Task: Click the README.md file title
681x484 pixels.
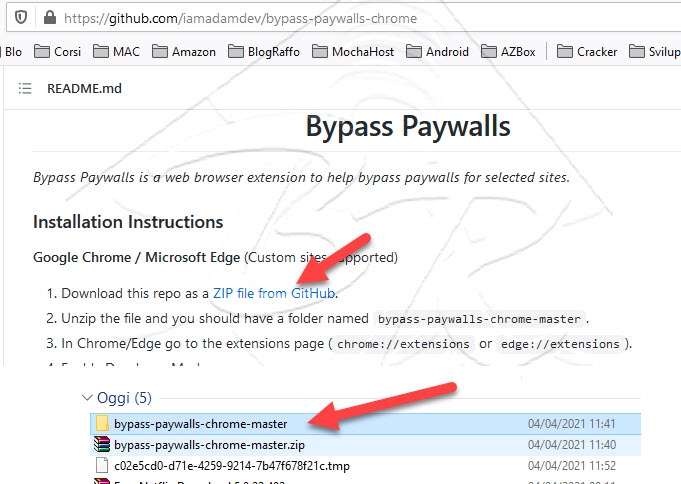Action: (84, 89)
